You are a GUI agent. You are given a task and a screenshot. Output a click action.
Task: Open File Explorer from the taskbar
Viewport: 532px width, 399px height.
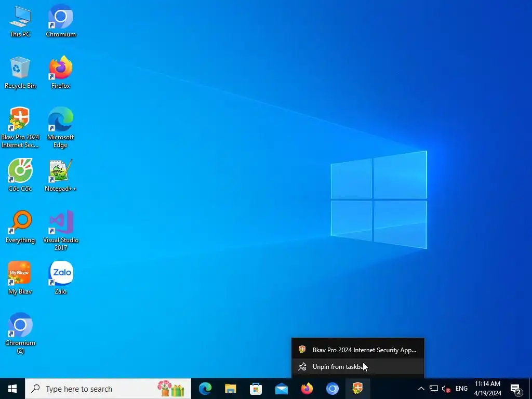(230, 389)
